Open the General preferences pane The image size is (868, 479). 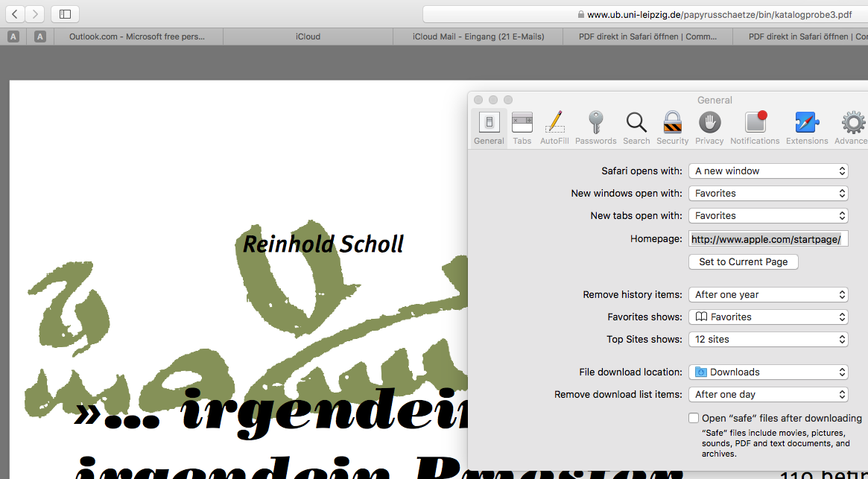tap(489, 128)
